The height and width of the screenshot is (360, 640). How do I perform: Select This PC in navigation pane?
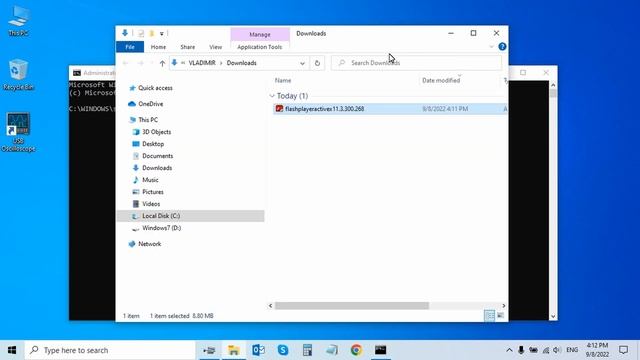(148, 120)
